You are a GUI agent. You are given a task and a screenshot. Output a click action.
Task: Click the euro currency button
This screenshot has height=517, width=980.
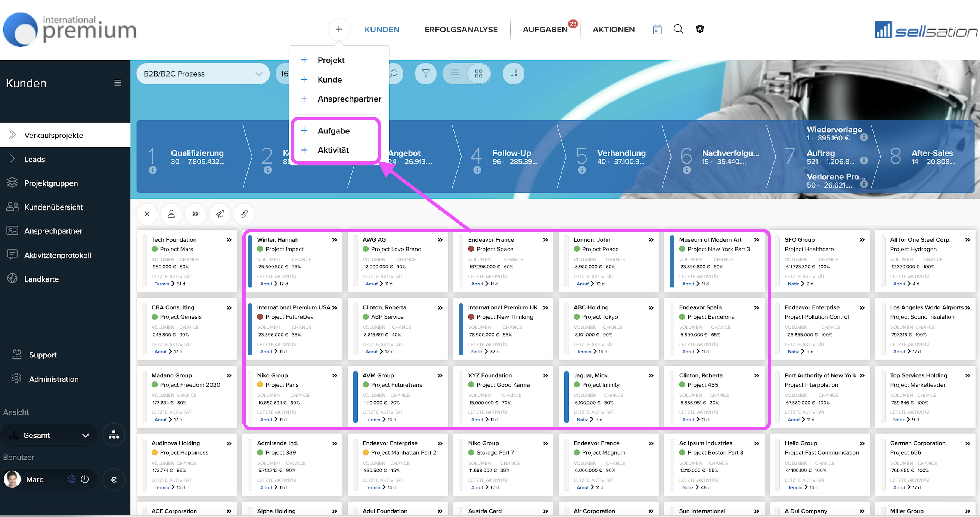click(114, 479)
